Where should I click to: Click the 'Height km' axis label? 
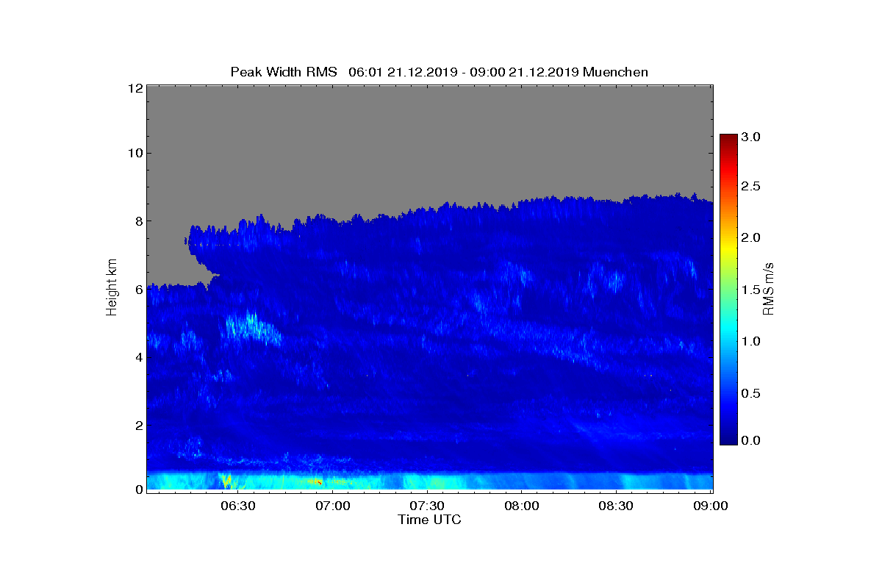(112, 287)
